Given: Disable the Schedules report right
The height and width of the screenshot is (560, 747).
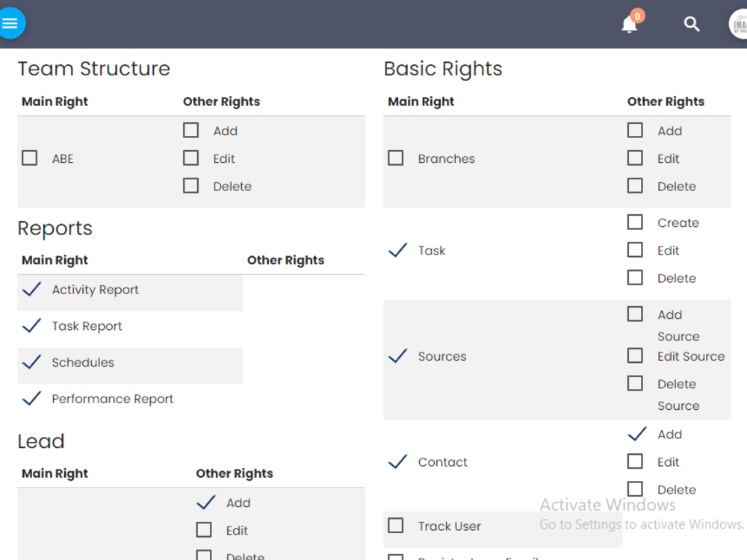Looking at the screenshot, I should click(x=31, y=362).
